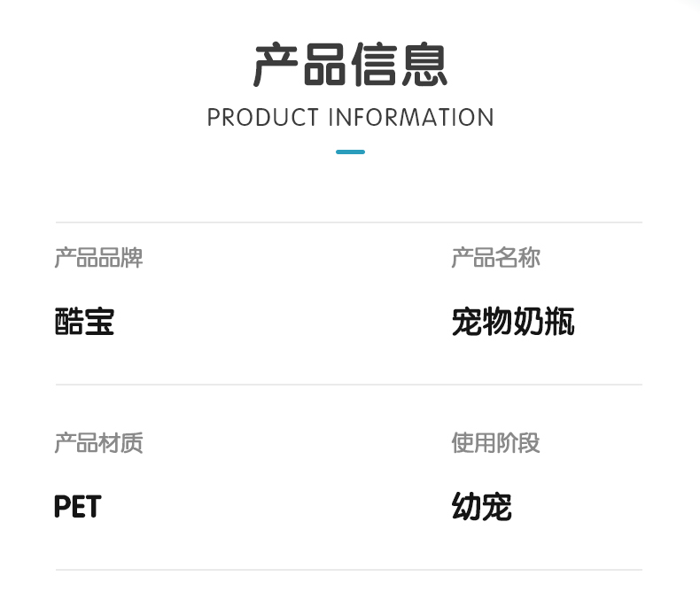Click the 产品信息 main heading

click(x=350, y=64)
